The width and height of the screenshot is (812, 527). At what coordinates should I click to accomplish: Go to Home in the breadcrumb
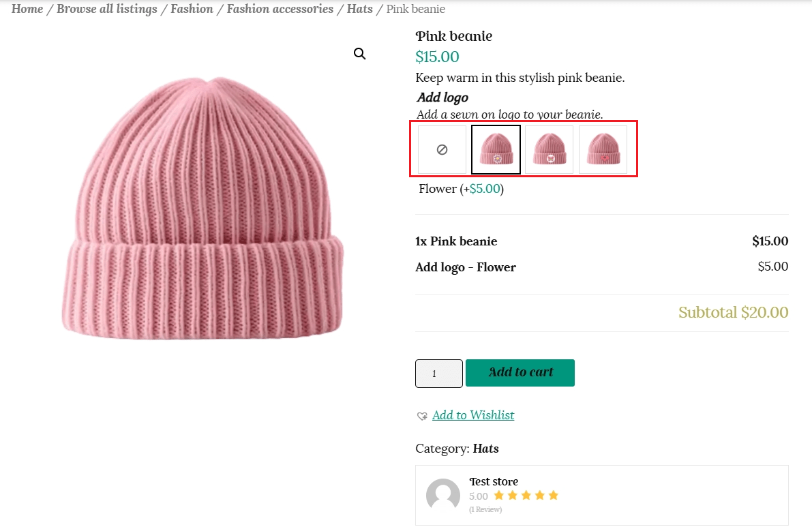(27, 9)
